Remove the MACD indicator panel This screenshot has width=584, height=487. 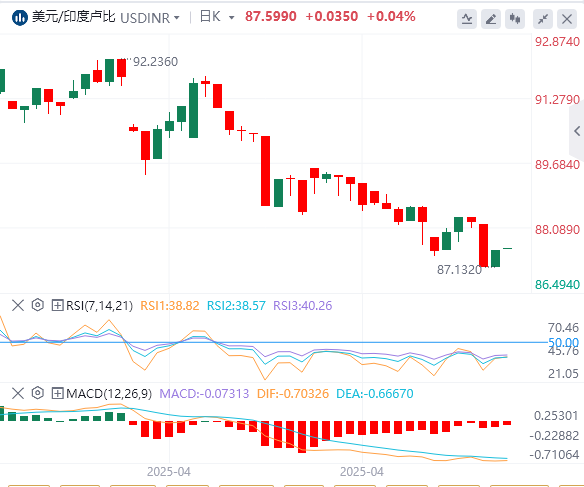pyautogui.click(x=18, y=394)
